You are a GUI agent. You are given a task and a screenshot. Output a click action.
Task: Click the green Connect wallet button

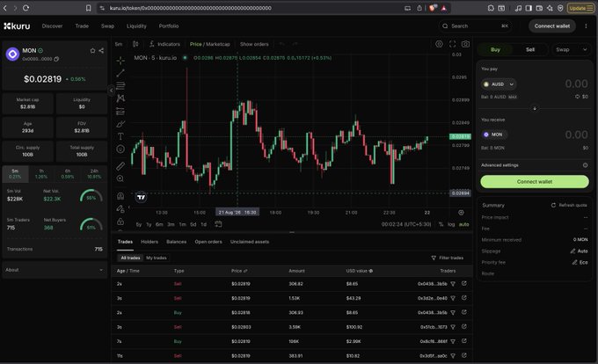click(535, 181)
